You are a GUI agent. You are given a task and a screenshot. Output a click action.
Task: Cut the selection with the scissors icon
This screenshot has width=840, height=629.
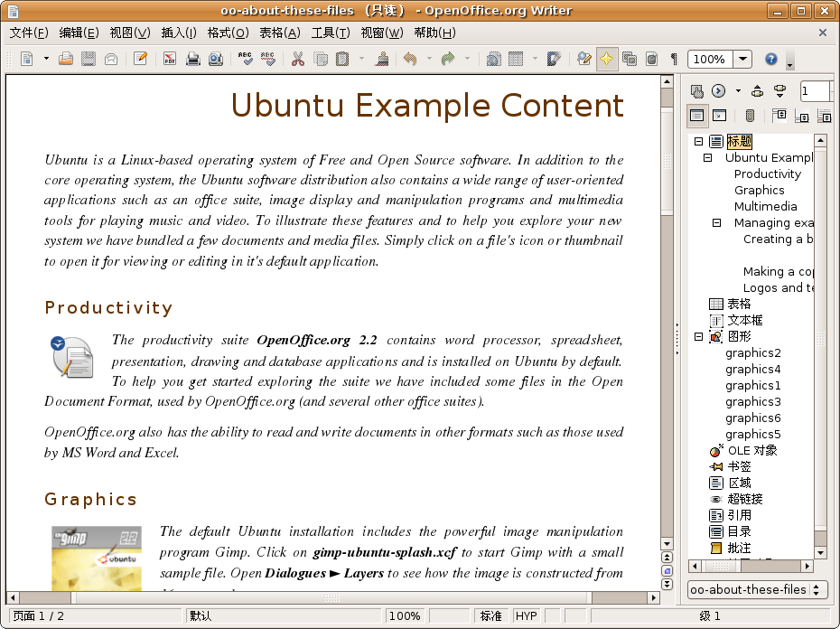tap(298, 59)
